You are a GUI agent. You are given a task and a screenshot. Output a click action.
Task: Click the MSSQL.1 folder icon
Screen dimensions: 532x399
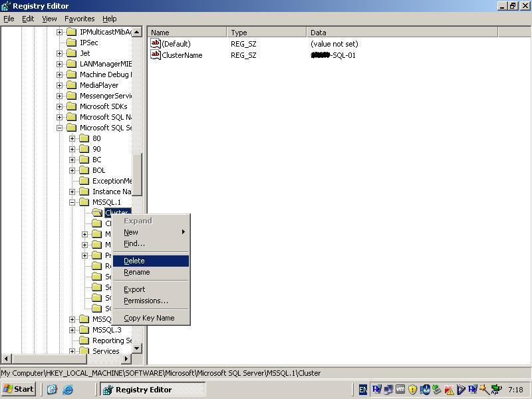[84, 202]
